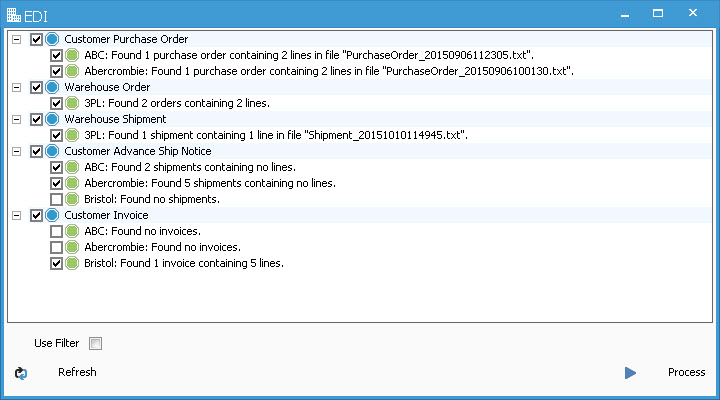Click the green status icon for ABC shipments row
Image resolution: width=720 pixels, height=400 pixels.
click(x=72, y=167)
